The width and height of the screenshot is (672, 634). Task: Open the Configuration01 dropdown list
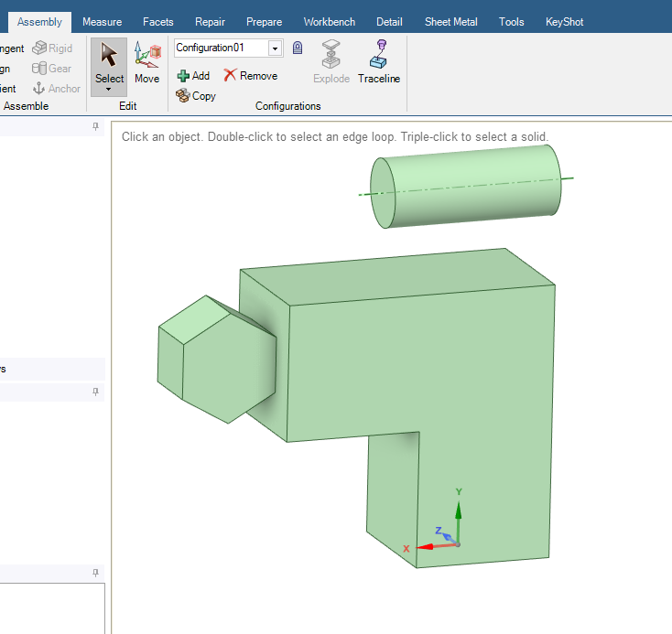pyautogui.click(x=275, y=48)
